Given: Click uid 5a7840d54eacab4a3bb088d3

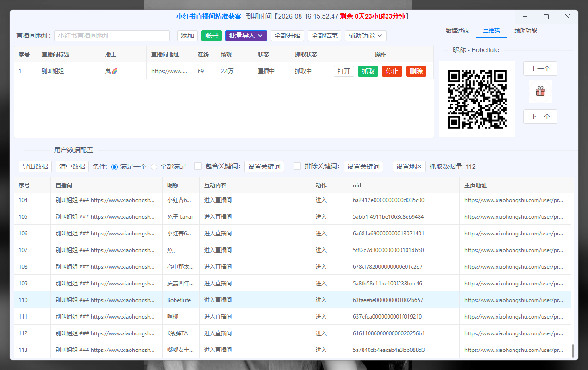Looking at the screenshot, I should coord(389,350).
